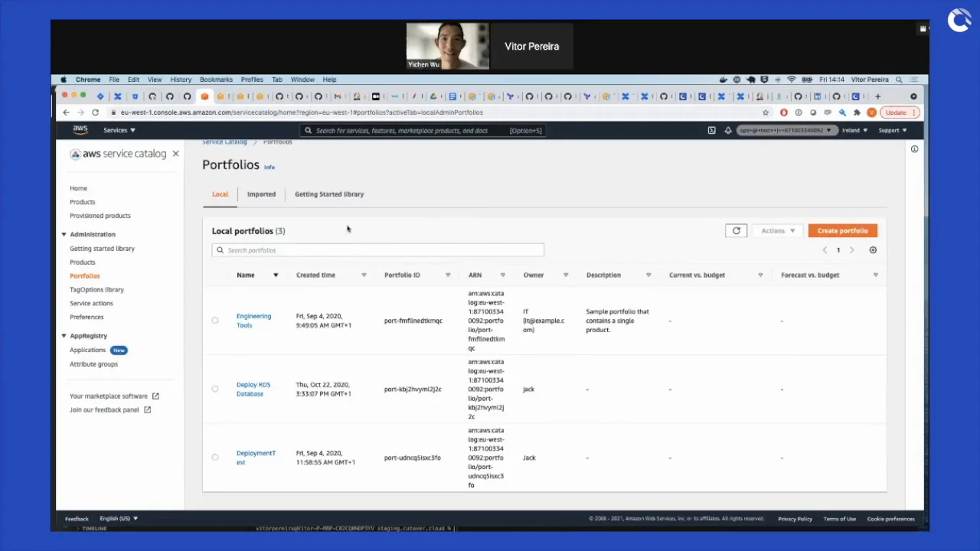The image size is (980, 551).
Task: Open a new Chrome tab with plus
Action: point(877,96)
